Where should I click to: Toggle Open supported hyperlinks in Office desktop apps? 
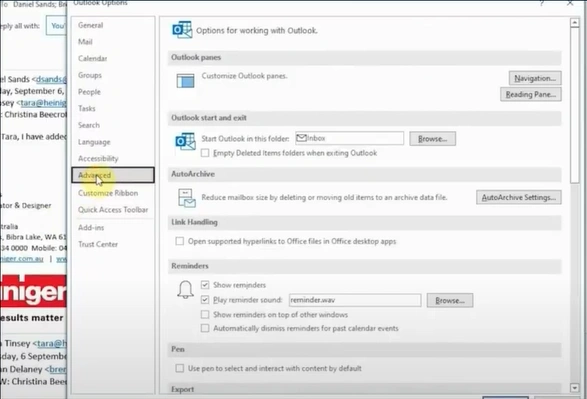tap(180, 241)
